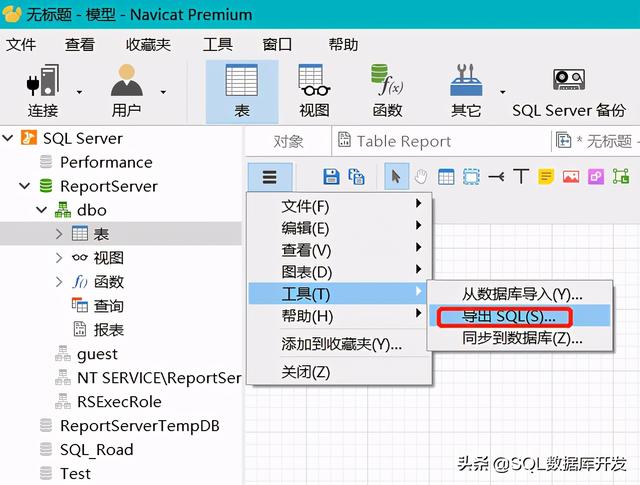Select the new table tool icon

pos(446,177)
